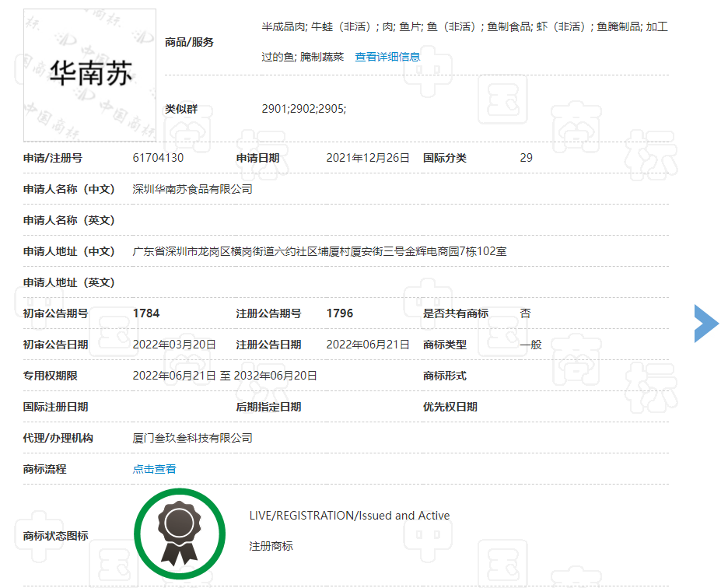Click the 商标形式 label
This screenshot has height=588, width=728.
(444, 376)
